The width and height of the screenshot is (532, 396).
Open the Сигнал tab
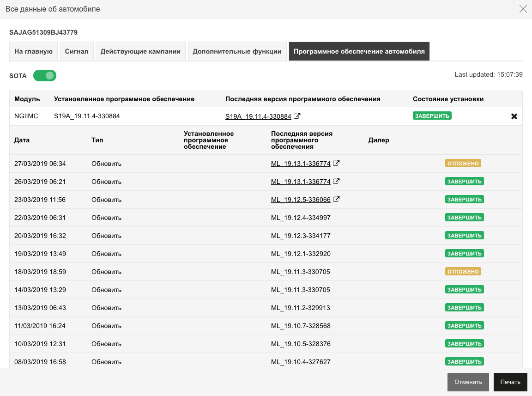tap(77, 51)
